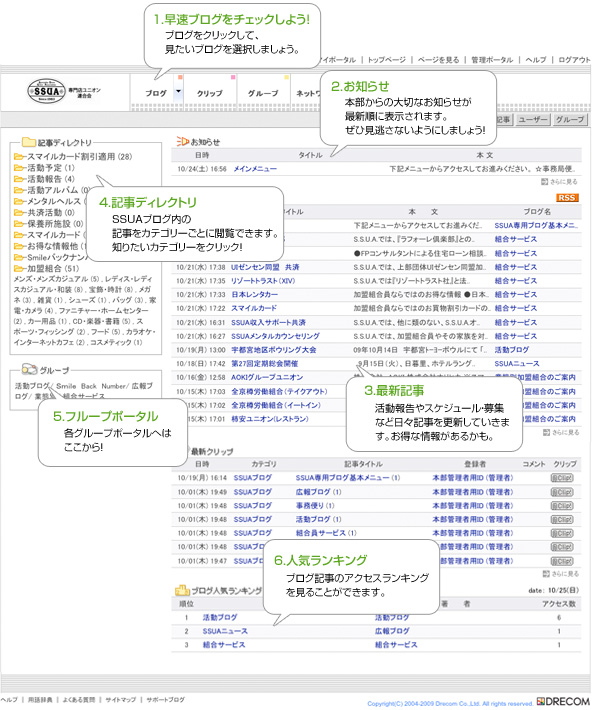This screenshot has height=710, width=592.
Task: Click the SSUA logo
Action: (x=47, y=91)
